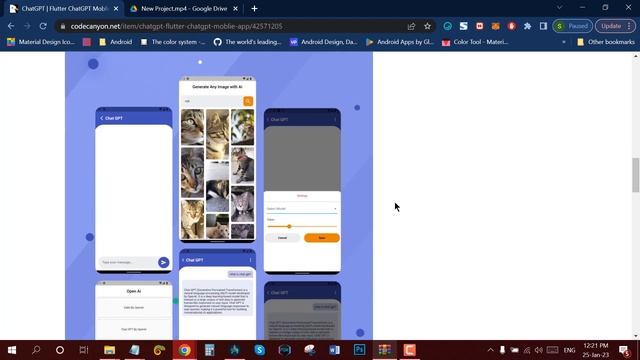Open the notification center icon

(x=624, y=350)
